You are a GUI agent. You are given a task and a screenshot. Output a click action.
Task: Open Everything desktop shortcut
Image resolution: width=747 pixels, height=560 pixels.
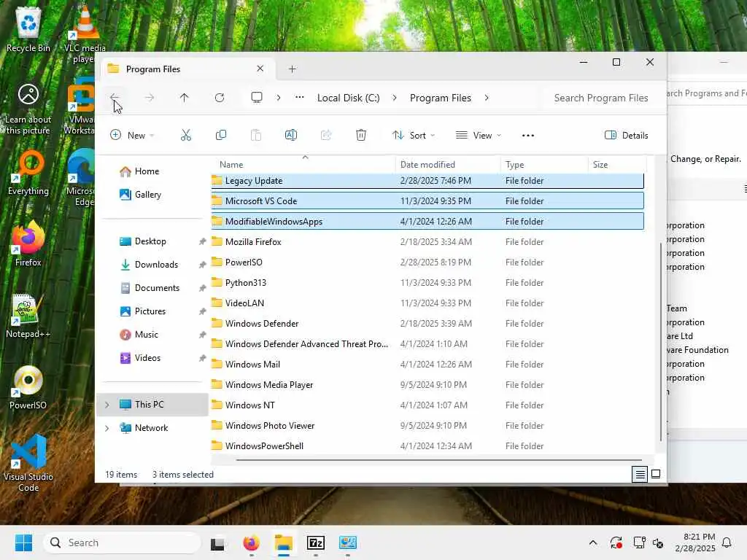28,174
